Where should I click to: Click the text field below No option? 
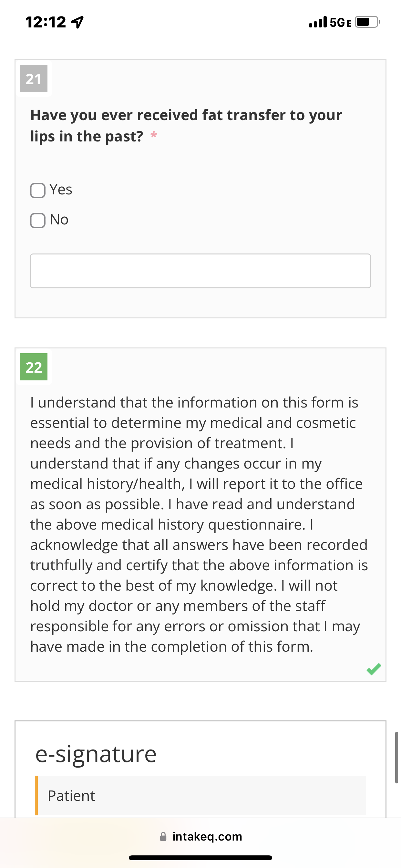pyautogui.click(x=200, y=271)
